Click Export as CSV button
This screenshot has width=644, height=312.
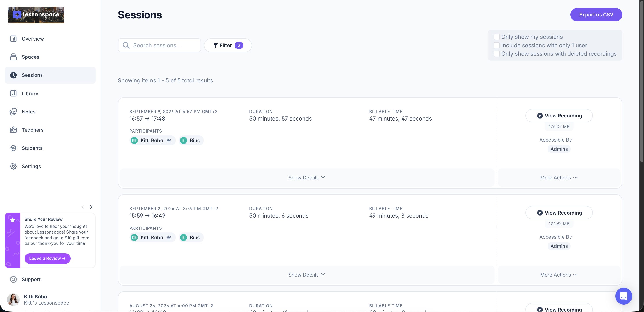(596, 15)
